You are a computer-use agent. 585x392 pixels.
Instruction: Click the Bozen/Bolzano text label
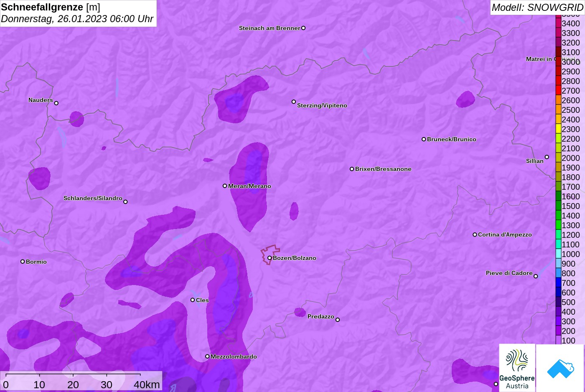[x=295, y=258]
